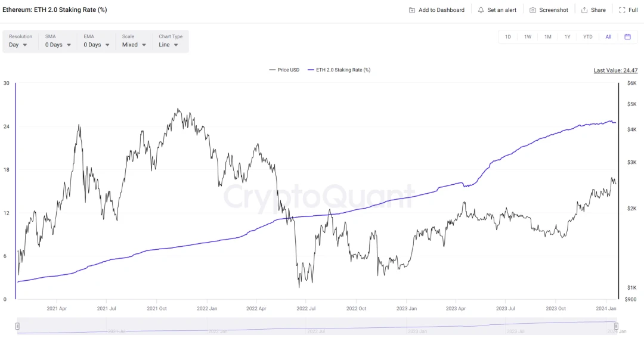
Task: Click the Screenshot camera icon
Action: coord(532,10)
